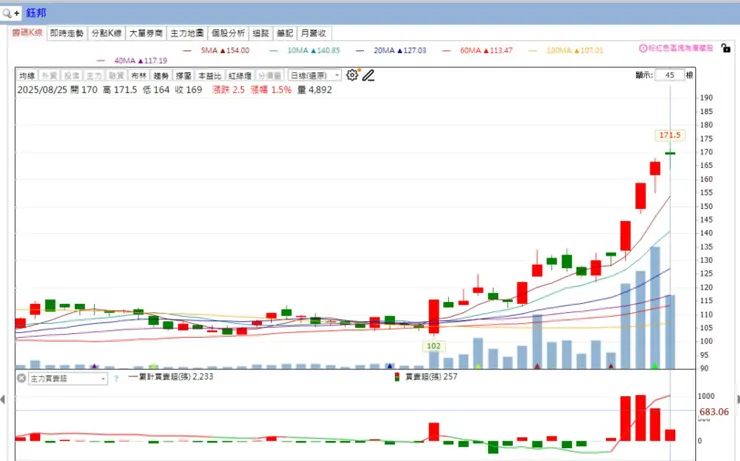The width and height of the screenshot is (740, 461).
Task: Click the 鈺邦 stock name link
Action: [36, 13]
